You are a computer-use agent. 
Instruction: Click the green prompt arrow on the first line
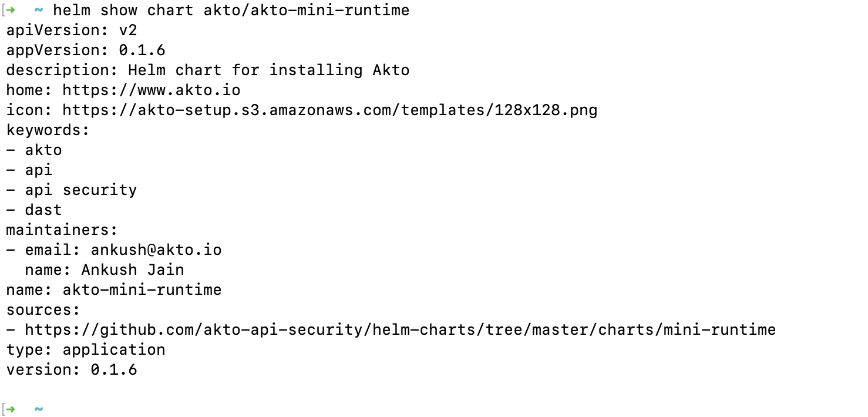[10, 11]
